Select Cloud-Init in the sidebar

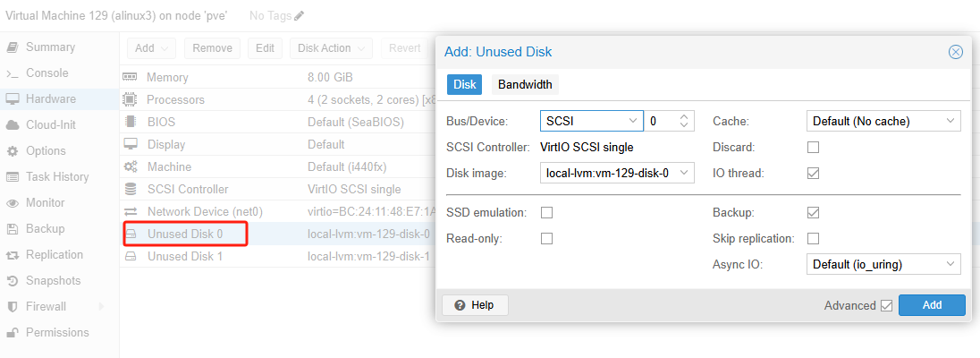click(x=53, y=125)
